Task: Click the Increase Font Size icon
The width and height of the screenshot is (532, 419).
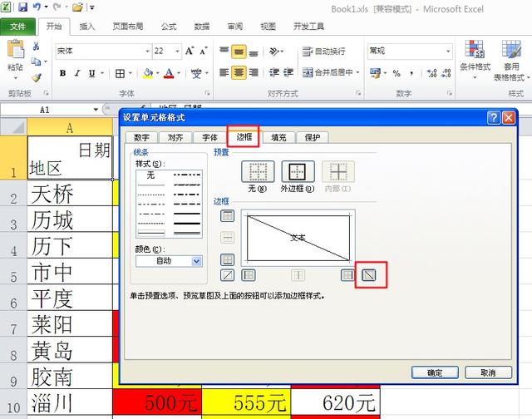Action: (x=190, y=51)
